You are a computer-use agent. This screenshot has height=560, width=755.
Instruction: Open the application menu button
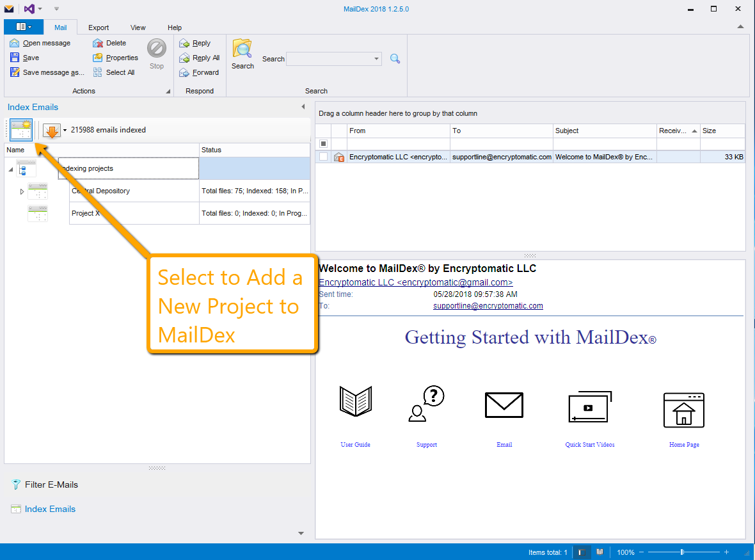[24, 27]
